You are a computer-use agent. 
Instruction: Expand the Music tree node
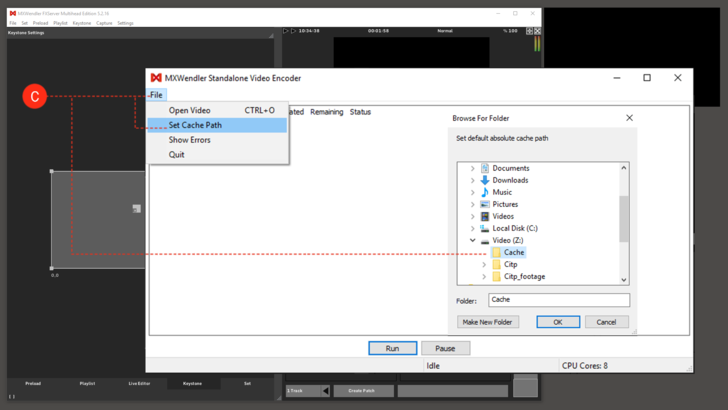tap(473, 192)
